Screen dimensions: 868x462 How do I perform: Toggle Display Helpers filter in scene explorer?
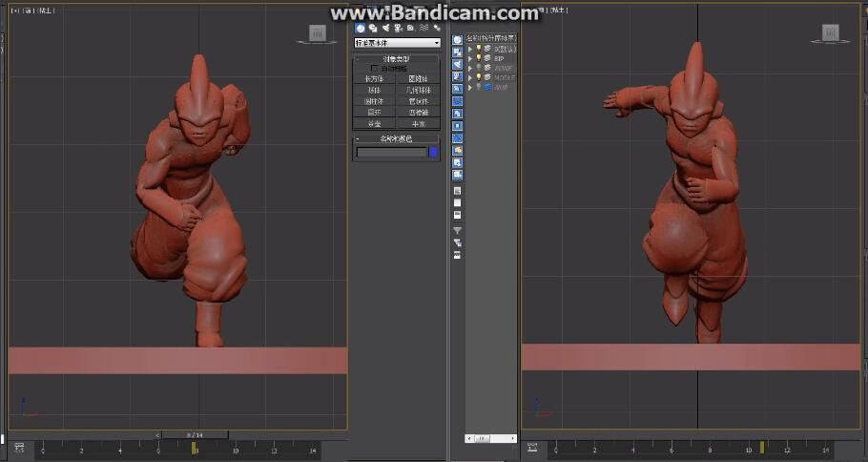[x=457, y=89]
